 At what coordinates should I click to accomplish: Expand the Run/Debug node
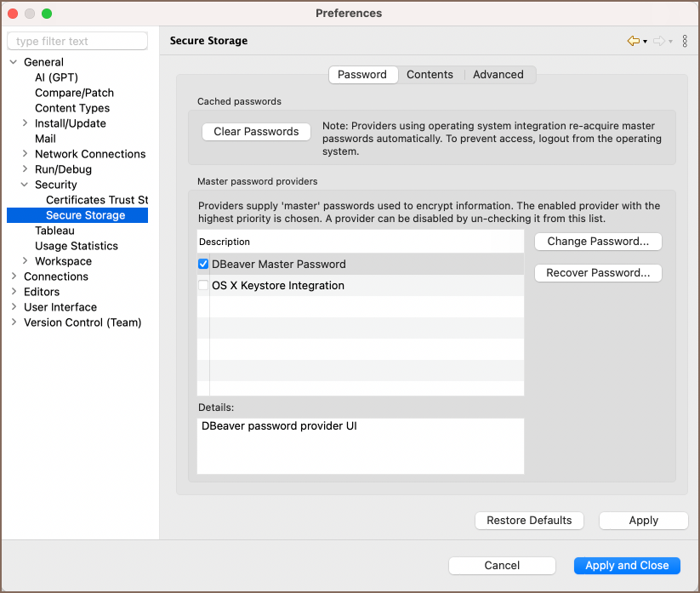pyautogui.click(x=25, y=169)
